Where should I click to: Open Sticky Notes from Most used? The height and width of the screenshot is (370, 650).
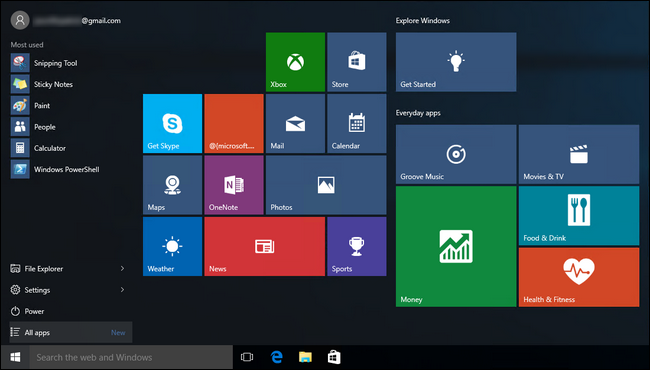(x=70, y=84)
